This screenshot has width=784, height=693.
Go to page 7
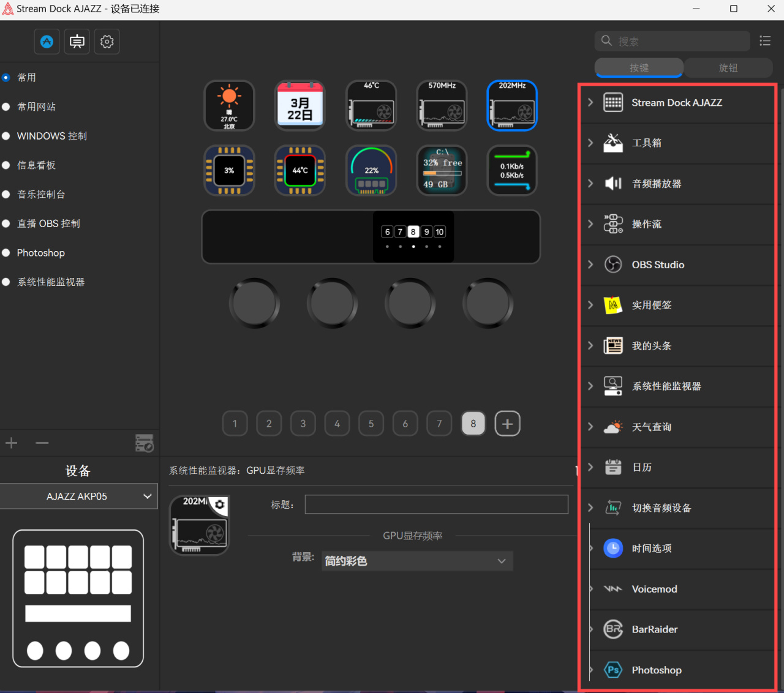(439, 424)
